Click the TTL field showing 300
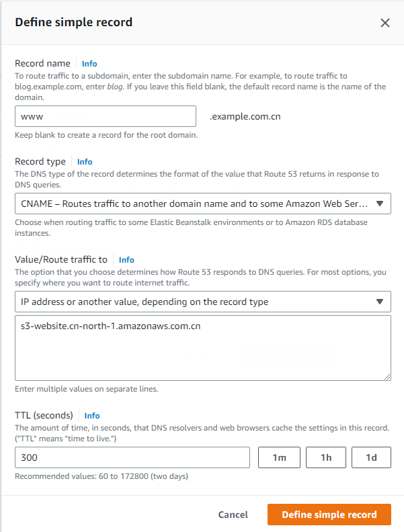Image resolution: width=404 pixels, height=532 pixels. click(132, 457)
